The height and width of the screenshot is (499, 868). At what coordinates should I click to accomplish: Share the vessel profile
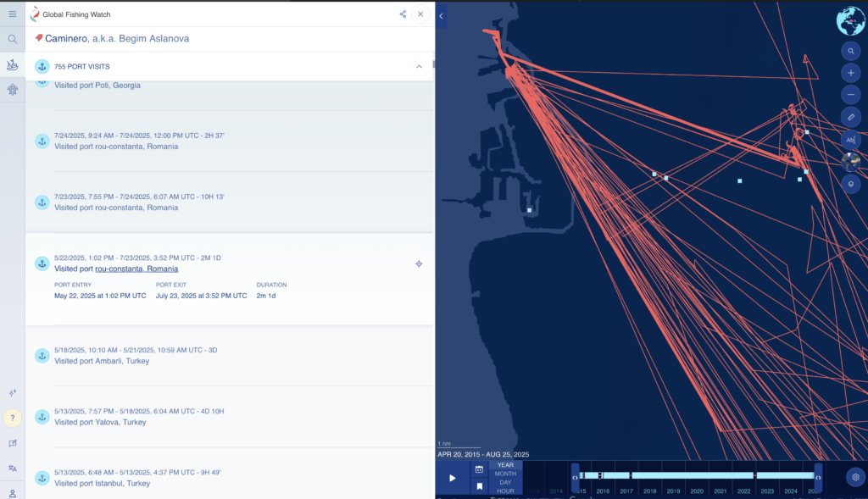tap(403, 14)
